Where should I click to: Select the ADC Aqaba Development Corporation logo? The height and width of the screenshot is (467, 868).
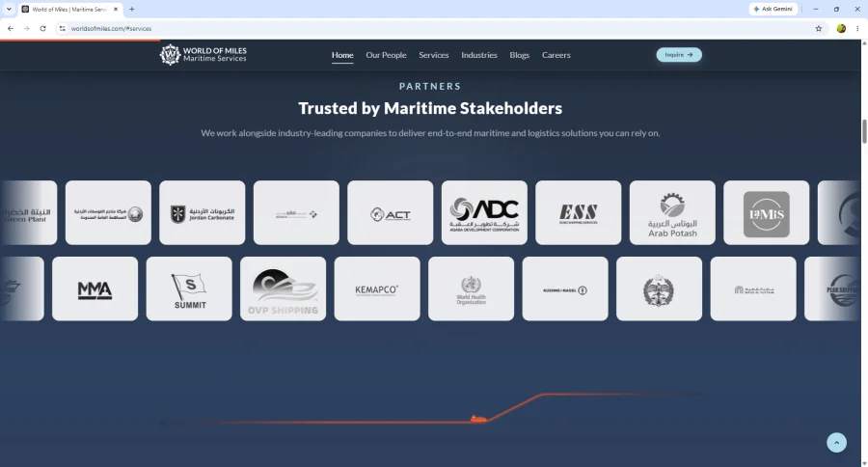[484, 212]
